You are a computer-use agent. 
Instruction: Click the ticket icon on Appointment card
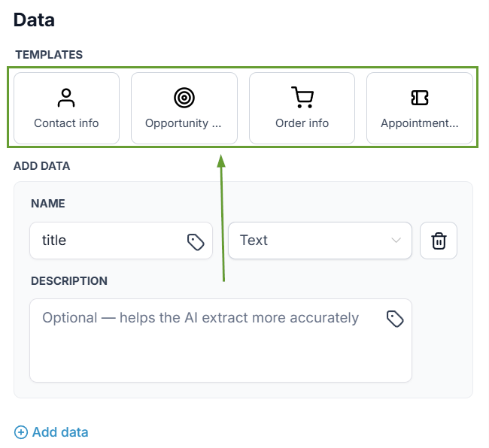pyautogui.click(x=420, y=98)
